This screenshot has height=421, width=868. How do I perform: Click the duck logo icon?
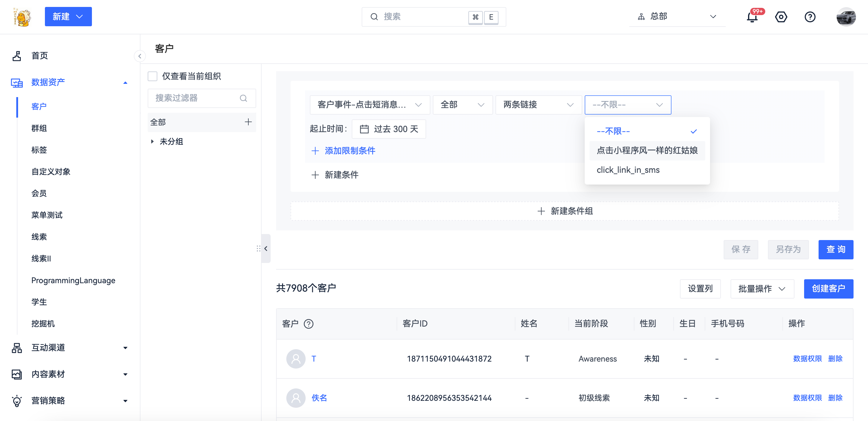22,17
